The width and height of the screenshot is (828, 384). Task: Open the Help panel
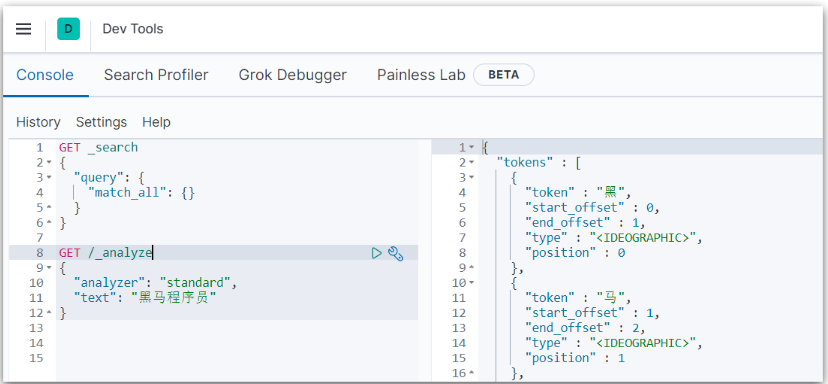pyautogui.click(x=156, y=123)
